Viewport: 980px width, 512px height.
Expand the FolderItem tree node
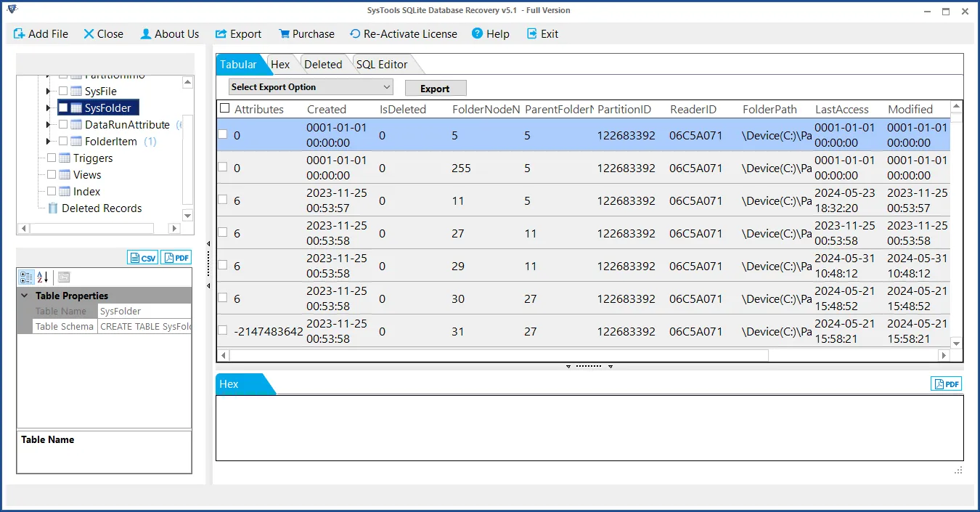pyautogui.click(x=48, y=142)
